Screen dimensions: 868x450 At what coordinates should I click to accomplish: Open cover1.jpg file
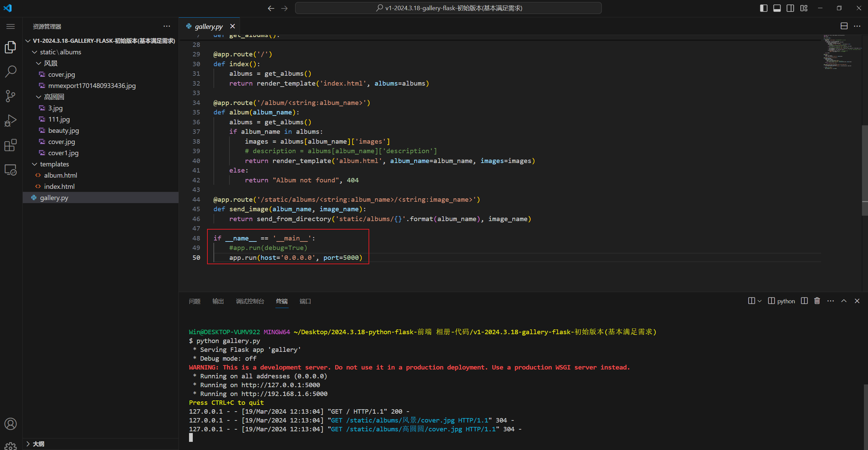(x=101, y=153)
